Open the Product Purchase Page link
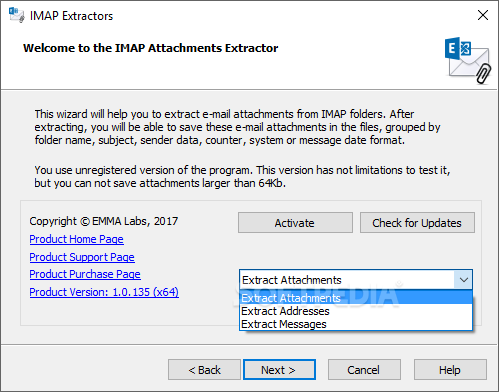The height and width of the screenshot is (392, 499). 85,274
